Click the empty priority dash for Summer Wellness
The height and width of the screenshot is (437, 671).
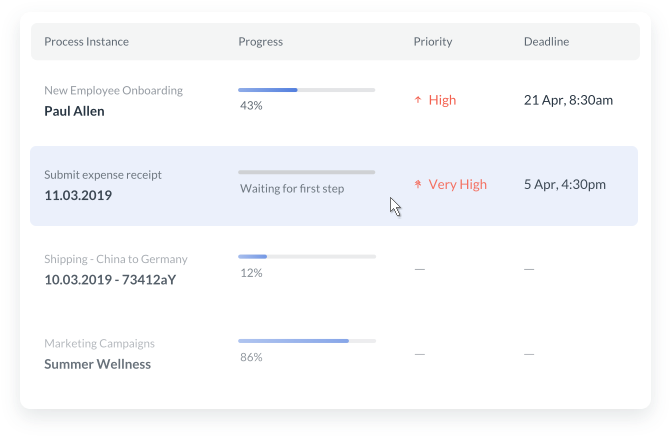point(420,354)
